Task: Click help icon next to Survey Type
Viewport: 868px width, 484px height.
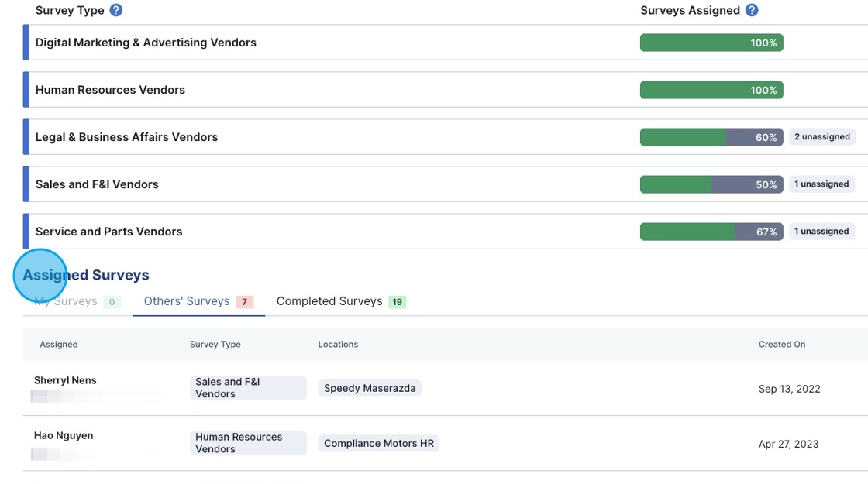Action: tap(116, 10)
